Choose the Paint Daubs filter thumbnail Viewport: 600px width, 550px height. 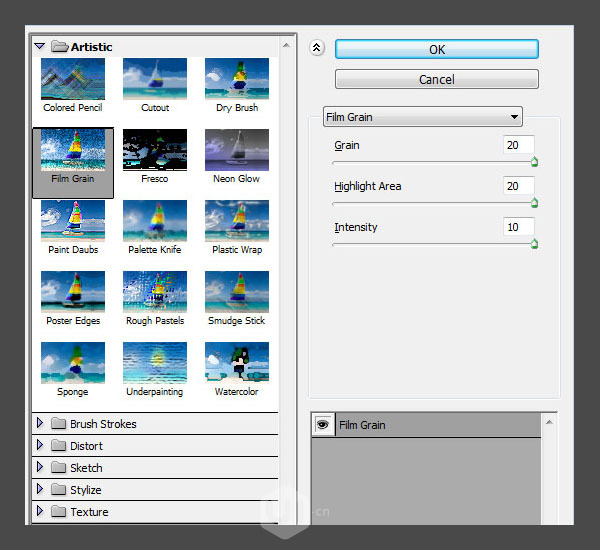[x=73, y=221]
